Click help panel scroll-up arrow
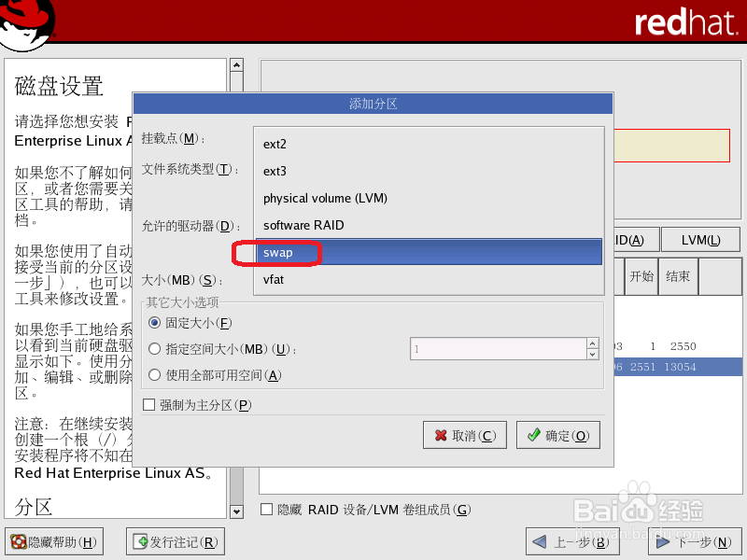747x560 pixels. click(236, 64)
